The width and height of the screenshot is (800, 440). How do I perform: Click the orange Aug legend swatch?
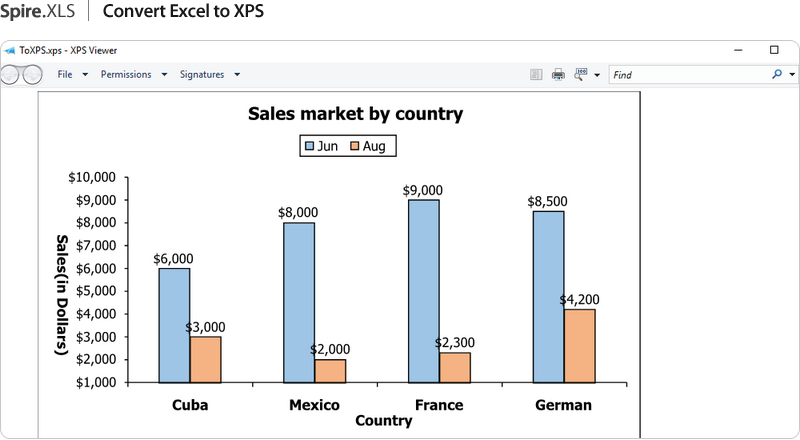pyautogui.click(x=354, y=146)
